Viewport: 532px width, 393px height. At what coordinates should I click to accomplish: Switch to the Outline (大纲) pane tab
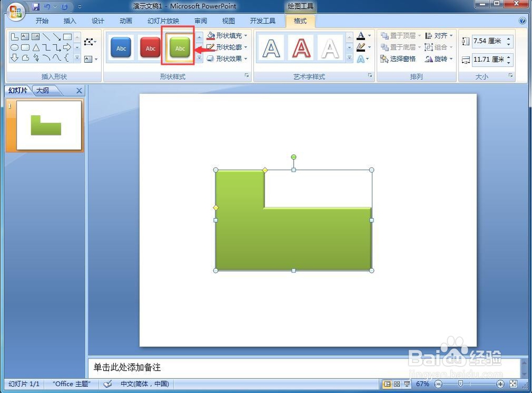43,90
